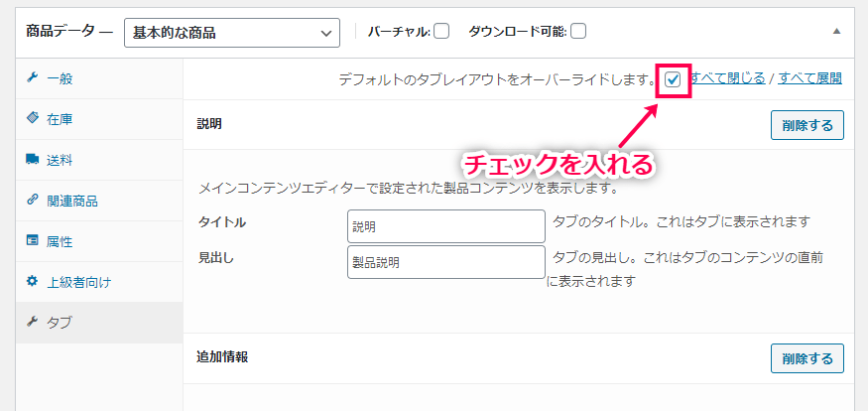Click the タブのタイトル help text
This screenshot has width=868, height=411.
(x=682, y=222)
